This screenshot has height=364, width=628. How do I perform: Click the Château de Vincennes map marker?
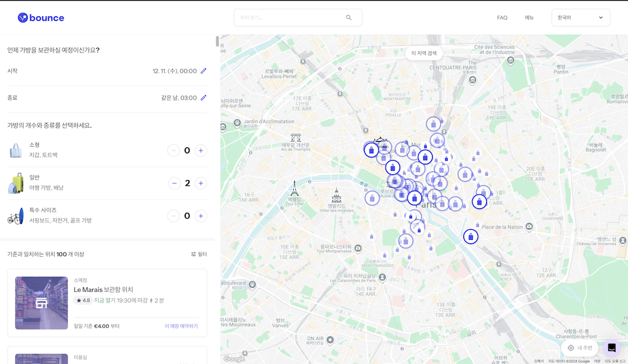tap(622, 240)
